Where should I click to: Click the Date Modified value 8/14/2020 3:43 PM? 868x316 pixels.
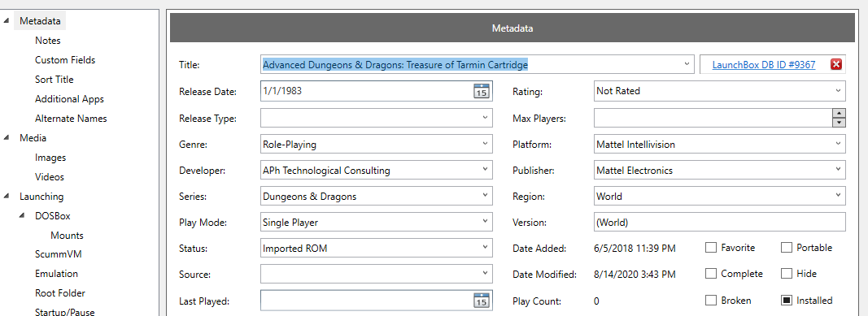pyautogui.click(x=635, y=274)
